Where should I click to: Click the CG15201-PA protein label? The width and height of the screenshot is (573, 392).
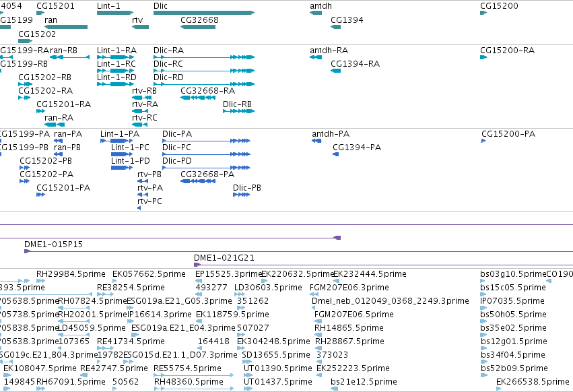point(63,189)
